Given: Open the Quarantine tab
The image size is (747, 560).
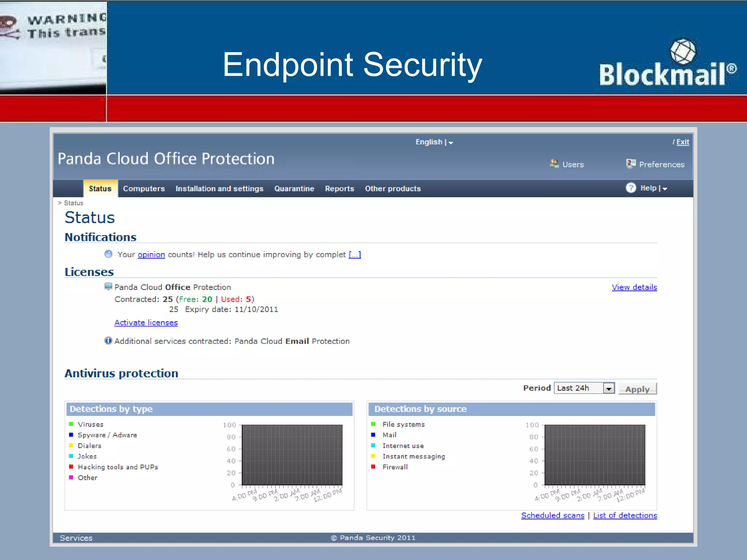Looking at the screenshot, I should 294,188.
